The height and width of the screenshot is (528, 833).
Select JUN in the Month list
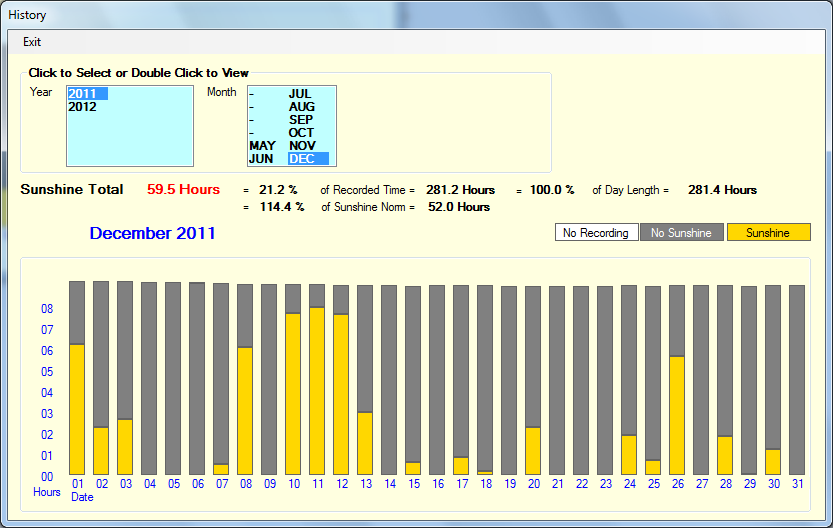pyautogui.click(x=261, y=159)
